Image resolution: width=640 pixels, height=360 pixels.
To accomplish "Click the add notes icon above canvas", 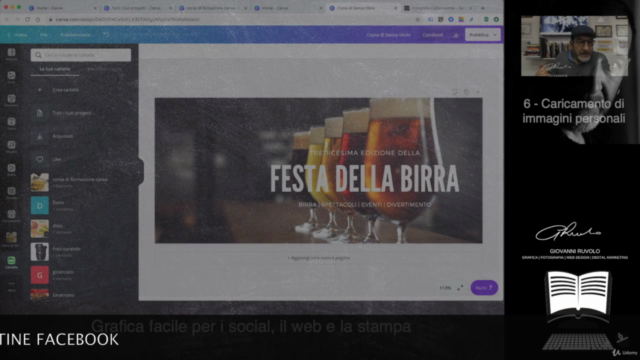I will tap(455, 92).
